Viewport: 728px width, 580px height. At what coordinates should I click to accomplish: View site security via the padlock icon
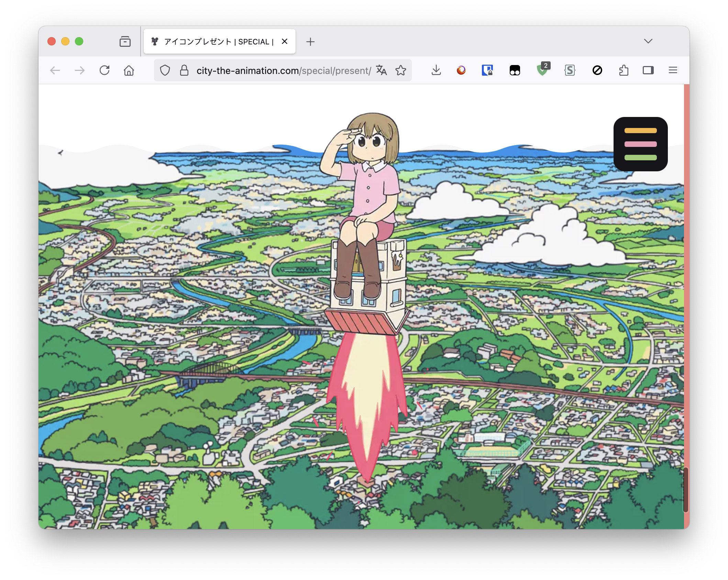(184, 71)
